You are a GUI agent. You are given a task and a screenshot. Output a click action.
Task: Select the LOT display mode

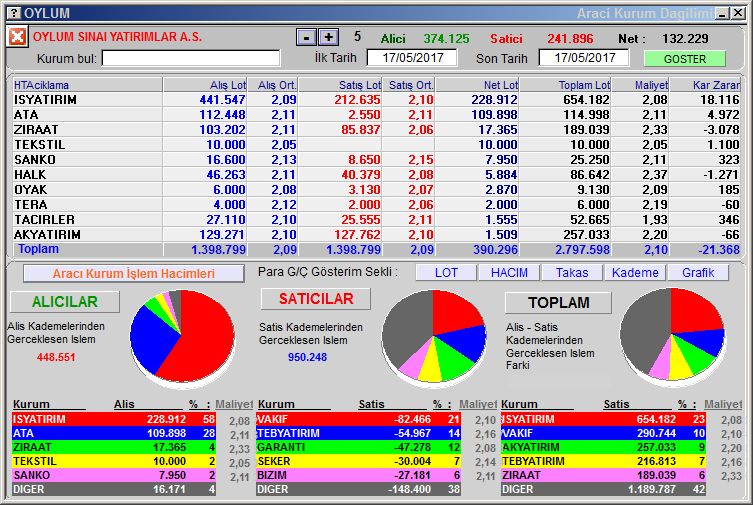tap(446, 273)
